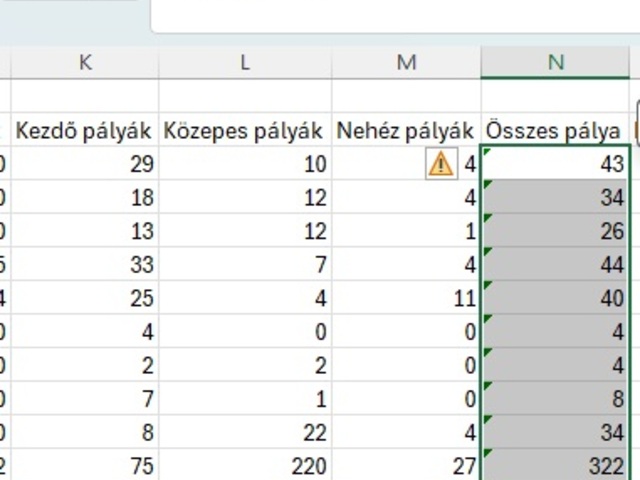640x480 pixels.
Task: Click the 'Kezdő pályák' header cell
Action: [x=84, y=131]
